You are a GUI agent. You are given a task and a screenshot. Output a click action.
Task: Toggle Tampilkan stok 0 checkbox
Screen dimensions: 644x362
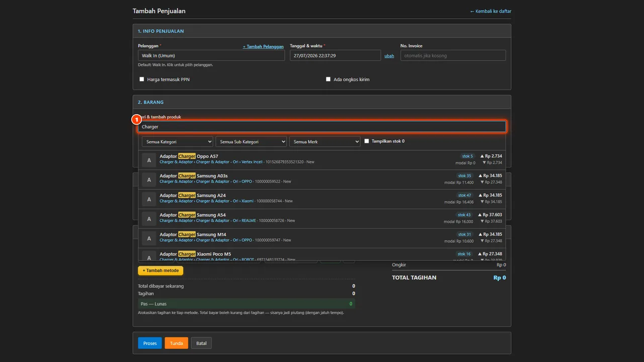pyautogui.click(x=366, y=141)
